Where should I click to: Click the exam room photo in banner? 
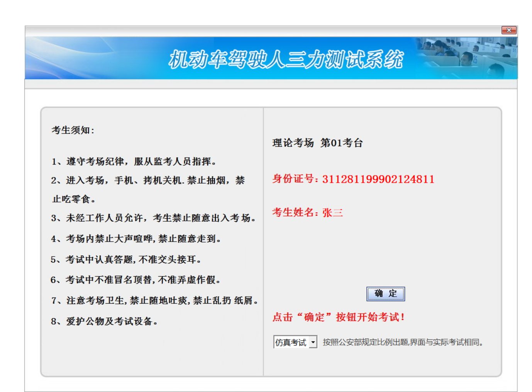[x=466, y=57]
